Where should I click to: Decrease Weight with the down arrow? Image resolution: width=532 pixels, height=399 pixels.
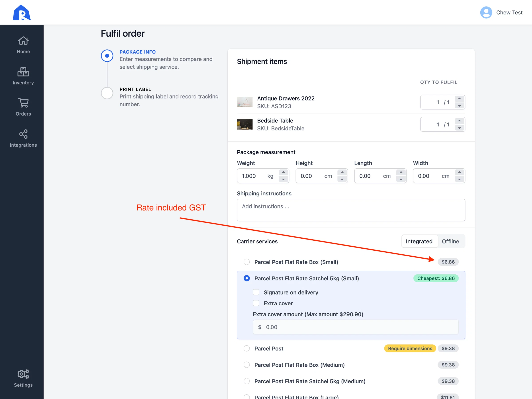tap(283, 179)
